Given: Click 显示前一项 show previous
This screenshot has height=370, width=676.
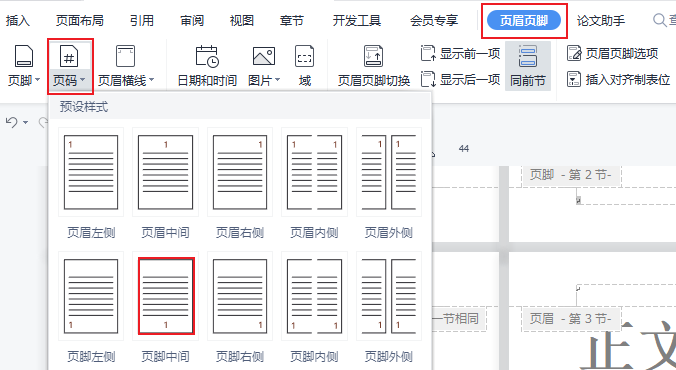Looking at the screenshot, I should (460, 53).
